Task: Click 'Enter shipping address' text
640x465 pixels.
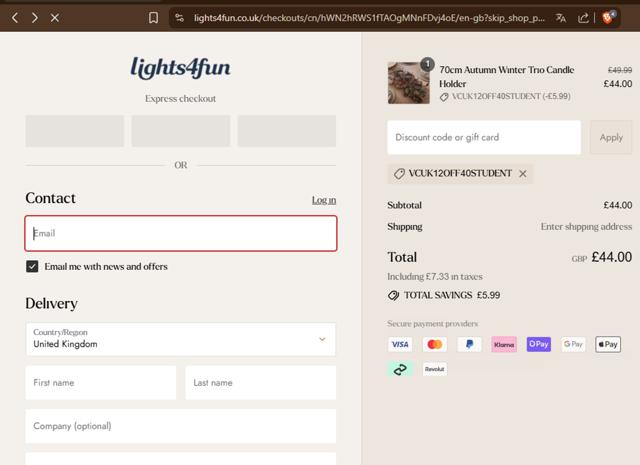Action: click(x=586, y=227)
